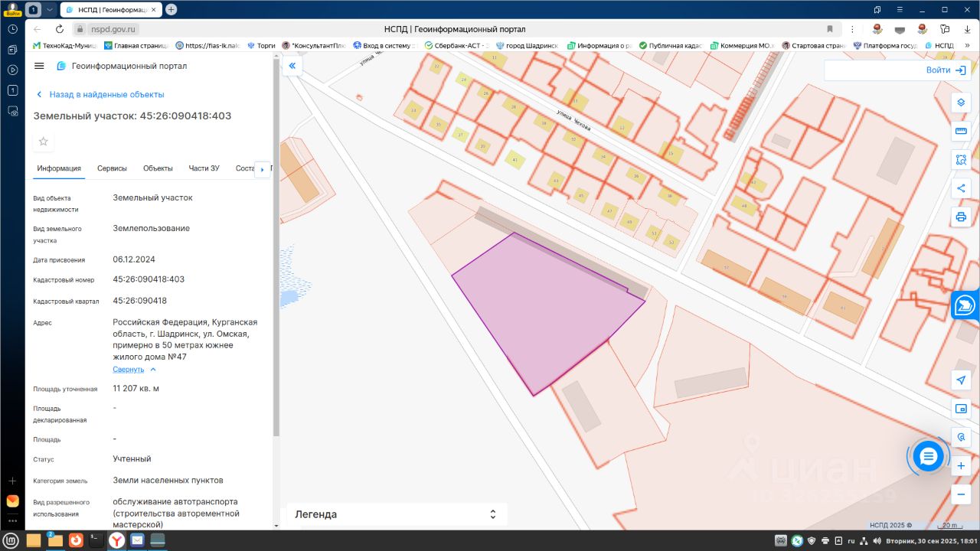The width and height of the screenshot is (980, 551).
Task: Open the blue chat assistant bubble
Action: coord(928,457)
